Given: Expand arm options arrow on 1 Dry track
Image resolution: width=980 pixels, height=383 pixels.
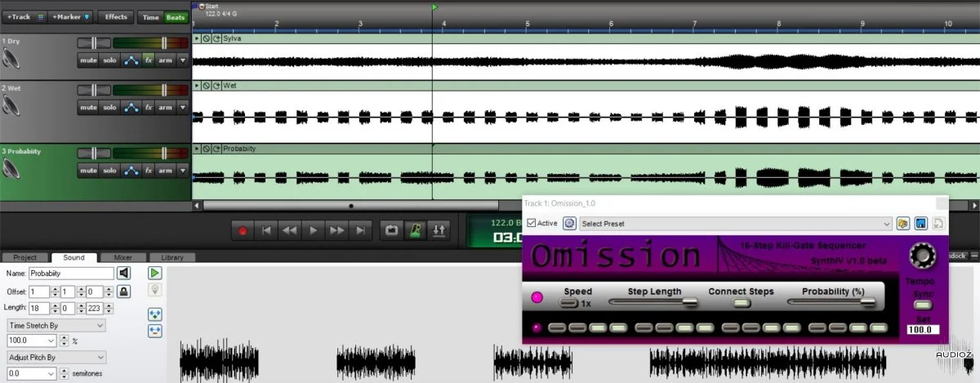Looking at the screenshot, I should pos(183,60).
